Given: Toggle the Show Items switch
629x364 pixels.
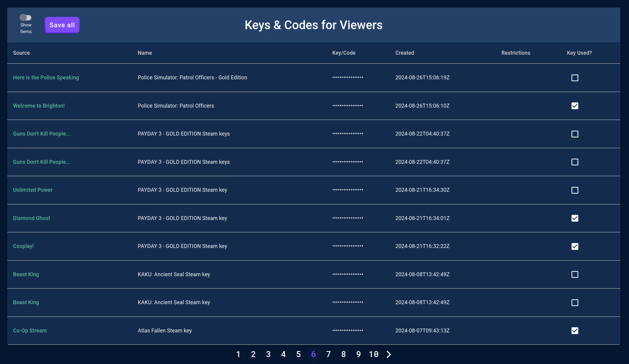Looking at the screenshot, I should coord(26,17).
